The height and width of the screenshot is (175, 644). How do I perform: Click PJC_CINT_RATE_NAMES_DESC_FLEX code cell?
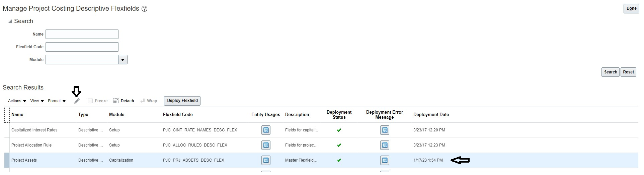(x=200, y=130)
